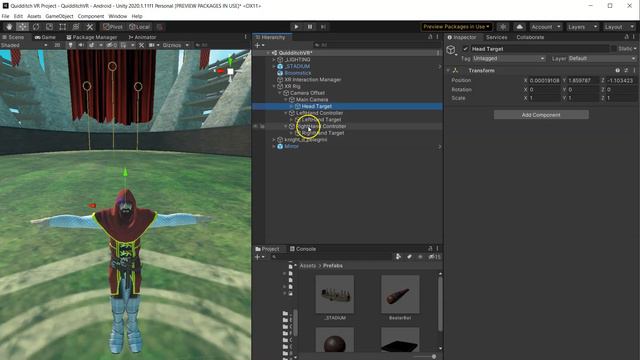Viewport: 640px width, 360px height.
Task: Click the Hierarchy create plus button
Action: point(258,45)
